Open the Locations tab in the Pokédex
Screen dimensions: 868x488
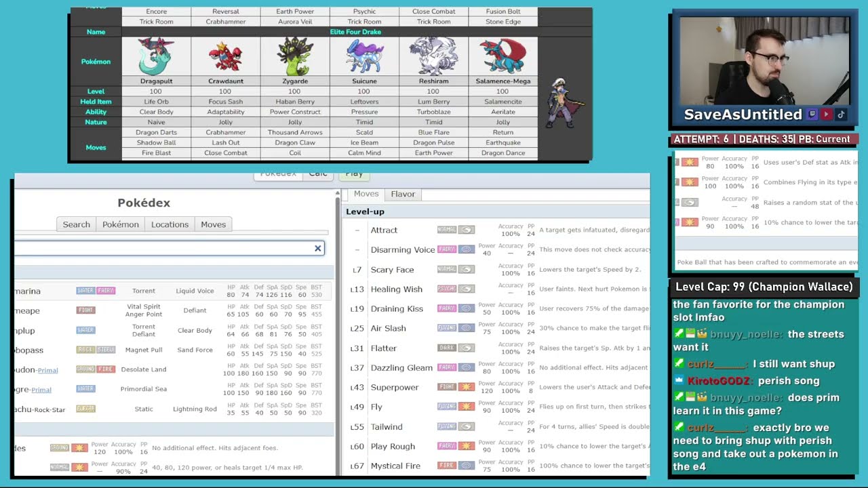170,224
